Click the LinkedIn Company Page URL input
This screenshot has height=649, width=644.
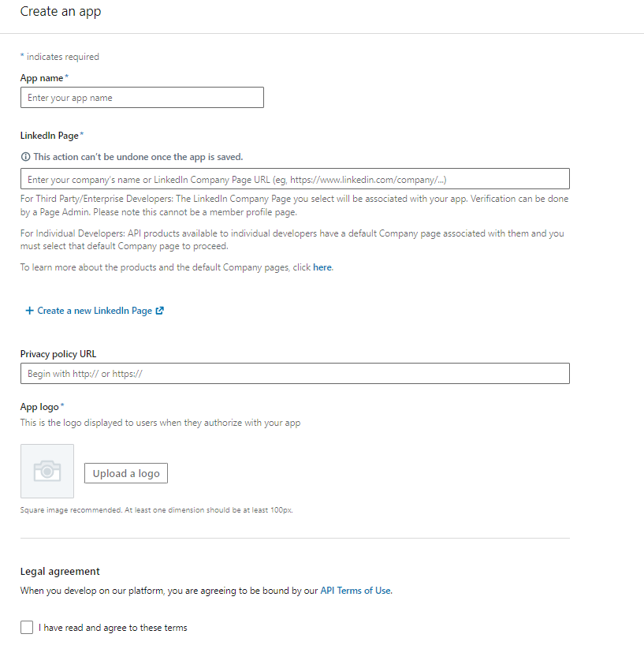coord(294,178)
